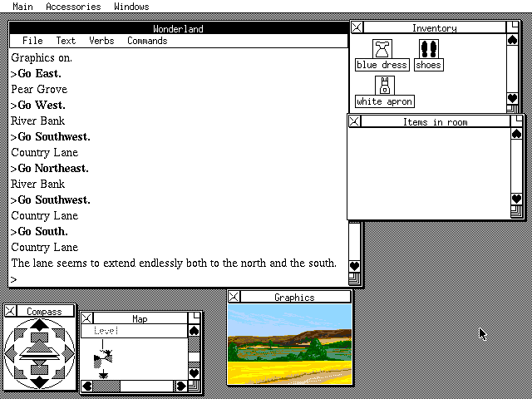532x399 pixels.
Task: Open the Verbs menu in Wonderland
Action: [101, 41]
